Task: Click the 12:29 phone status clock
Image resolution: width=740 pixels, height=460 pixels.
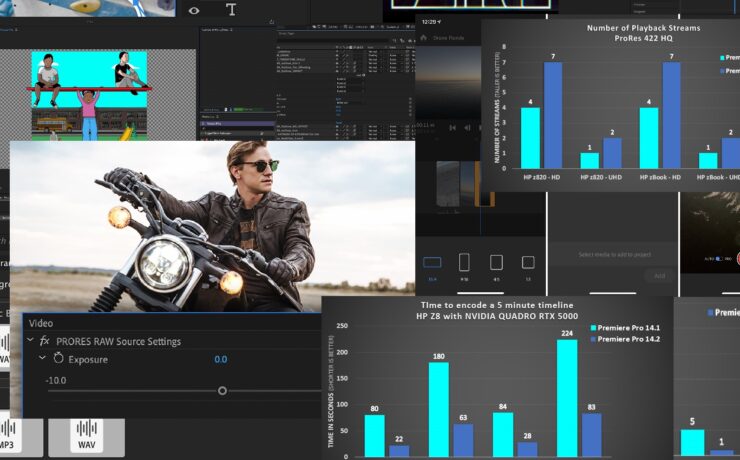Action: click(x=429, y=22)
